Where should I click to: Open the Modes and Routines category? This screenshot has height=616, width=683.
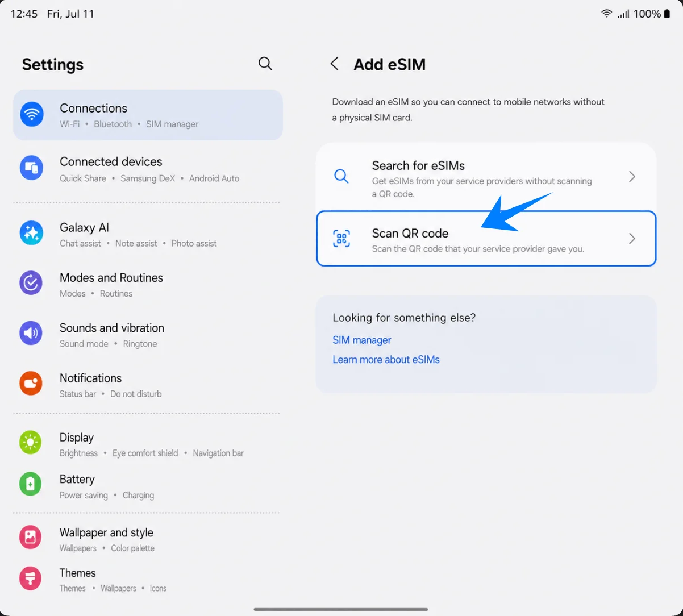[x=148, y=285]
